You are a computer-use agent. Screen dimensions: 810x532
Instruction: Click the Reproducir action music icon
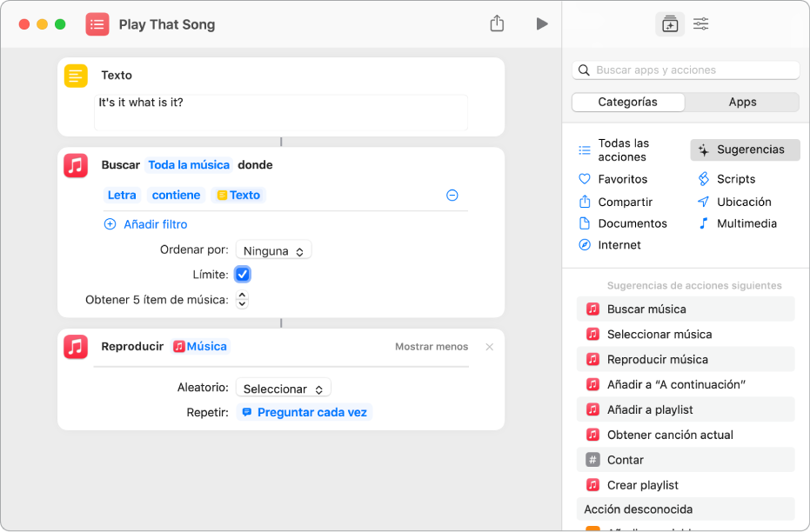(76, 347)
